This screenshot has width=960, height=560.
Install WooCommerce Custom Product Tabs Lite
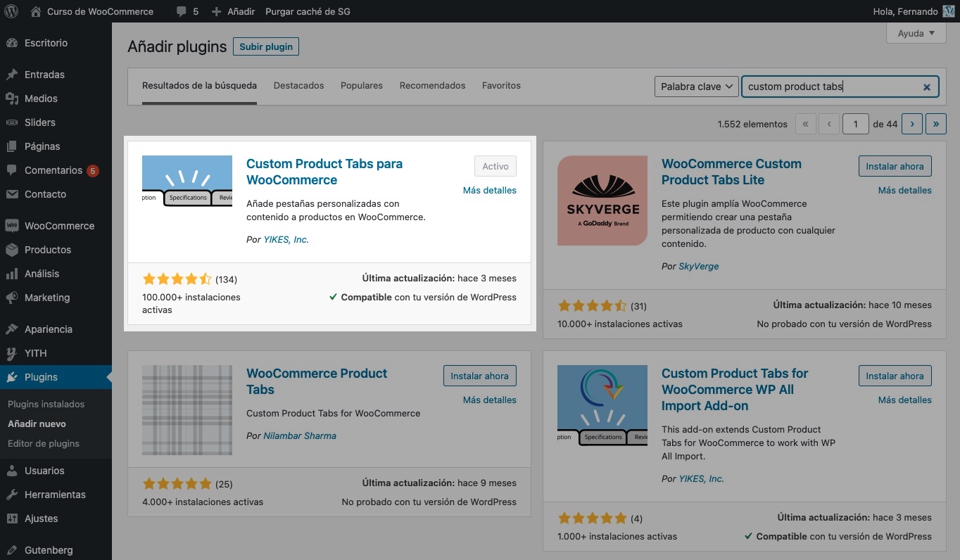click(895, 167)
